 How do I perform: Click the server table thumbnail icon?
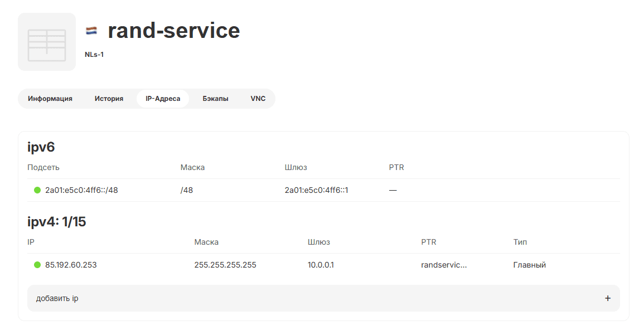point(47,42)
